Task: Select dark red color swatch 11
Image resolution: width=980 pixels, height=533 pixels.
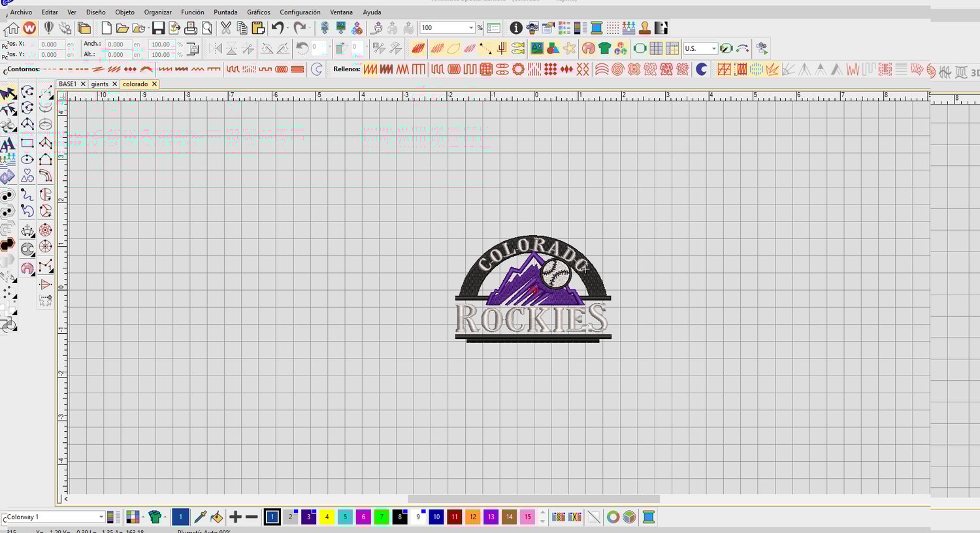Action: pyautogui.click(x=455, y=517)
